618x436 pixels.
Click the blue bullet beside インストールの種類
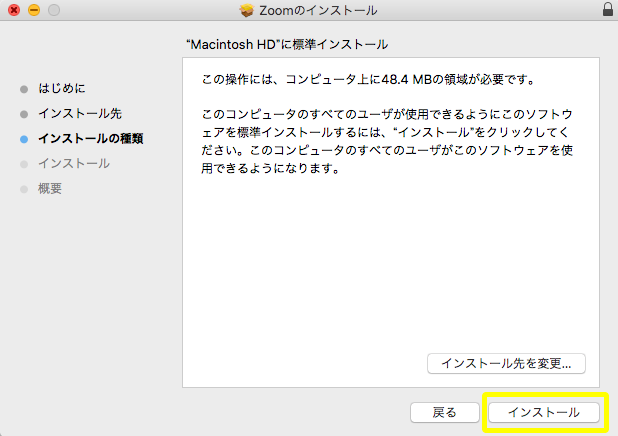(24, 139)
